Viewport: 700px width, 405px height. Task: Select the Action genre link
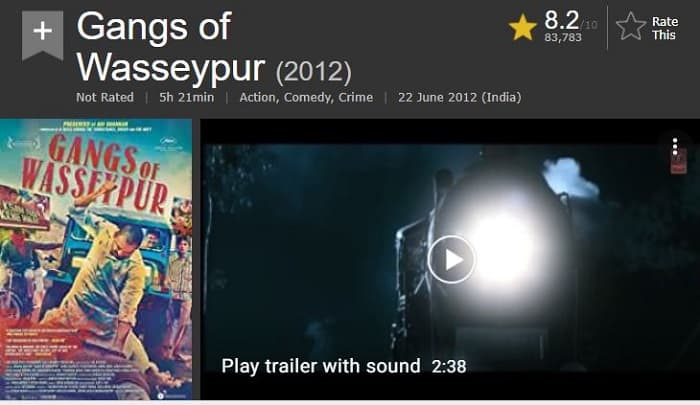257,97
